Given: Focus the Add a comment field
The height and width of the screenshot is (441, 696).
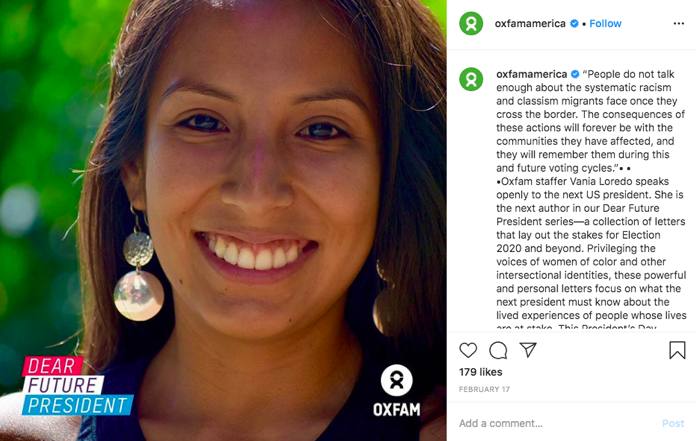Looking at the screenshot, I should 555,423.
